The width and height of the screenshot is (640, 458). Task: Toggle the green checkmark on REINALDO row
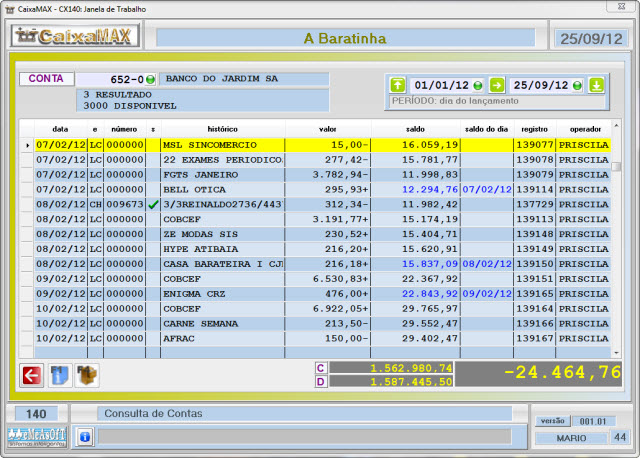pyautogui.click(x=153, y=205)
